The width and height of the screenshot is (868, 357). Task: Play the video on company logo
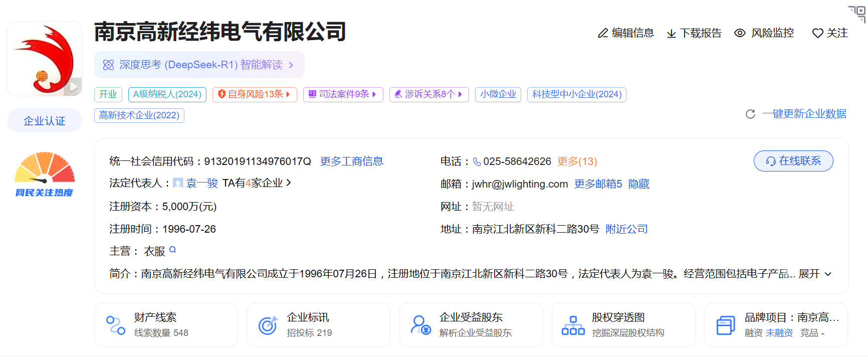(73, 87)
